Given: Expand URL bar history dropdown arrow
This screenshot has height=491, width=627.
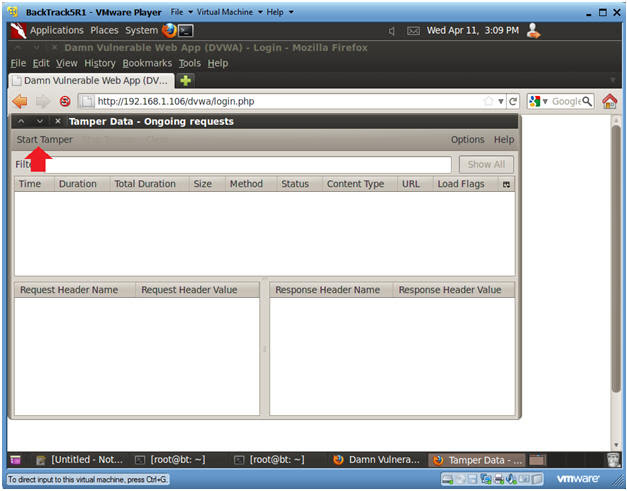Looking at the screenshot, I should click(500, 102).
